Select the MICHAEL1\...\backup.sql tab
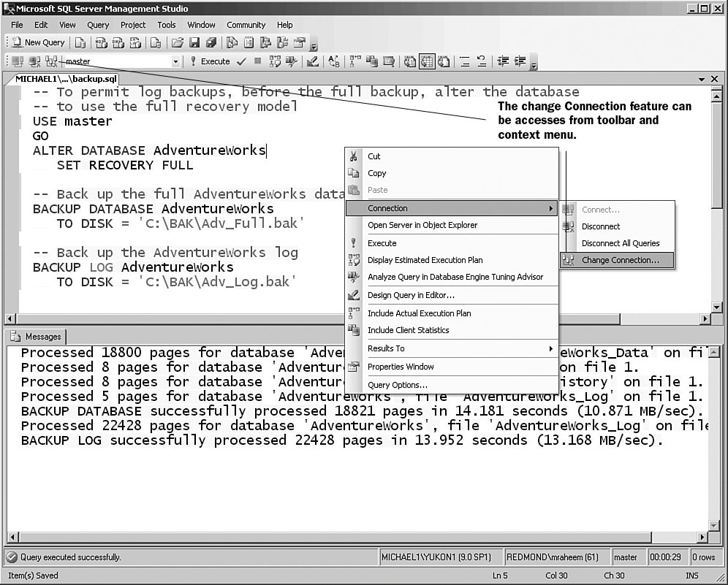 pyautogui.click(x=66, y=78)
